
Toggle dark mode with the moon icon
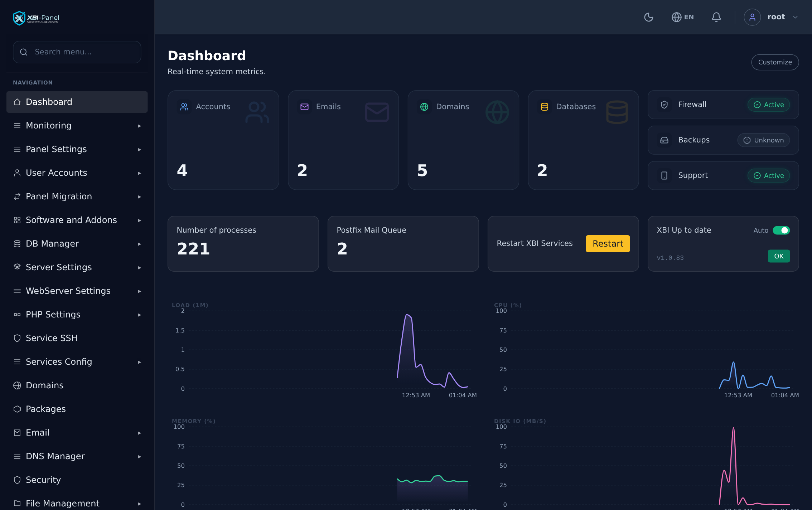(648, 17)
